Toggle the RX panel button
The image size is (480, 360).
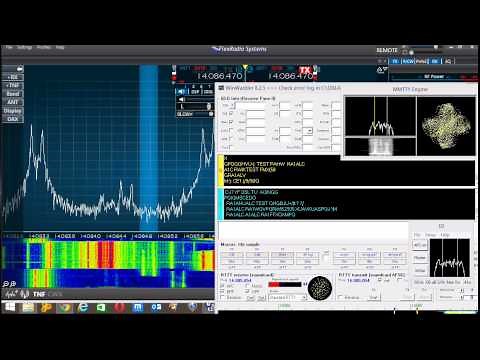435,61
